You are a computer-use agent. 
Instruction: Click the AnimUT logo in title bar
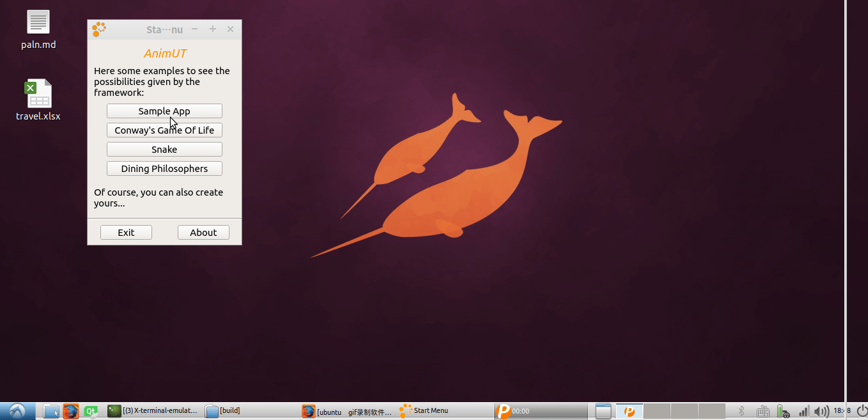(99, 29)
